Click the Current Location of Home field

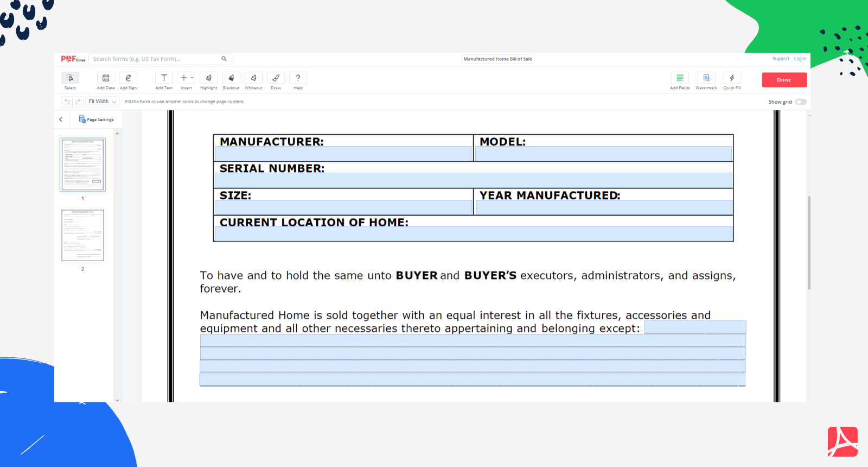(474, 234)
